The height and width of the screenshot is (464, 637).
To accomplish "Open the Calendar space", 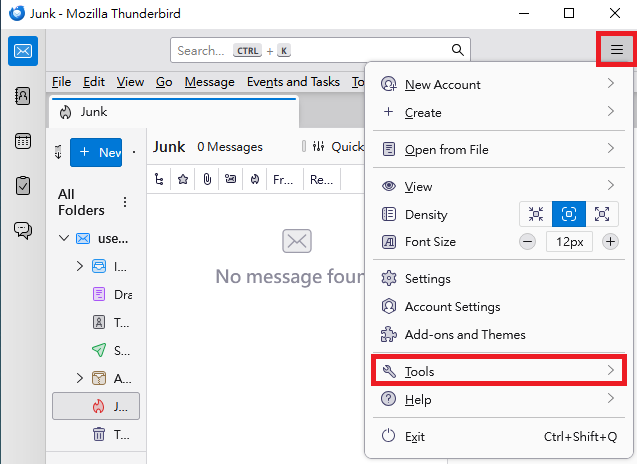I will coord(23,141).
